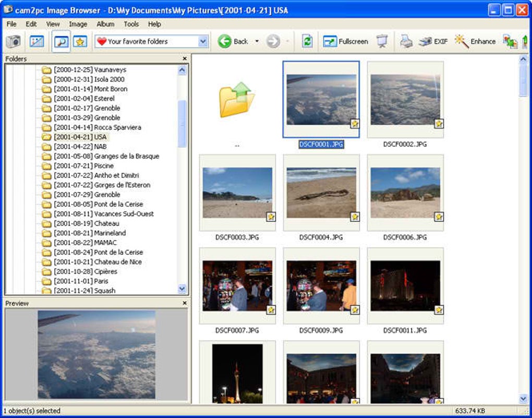Open the 'Your favorite folders' dropdown
The height and width of the screenshot is (418, 532).
pyautogui.click(x=203, y=42)
